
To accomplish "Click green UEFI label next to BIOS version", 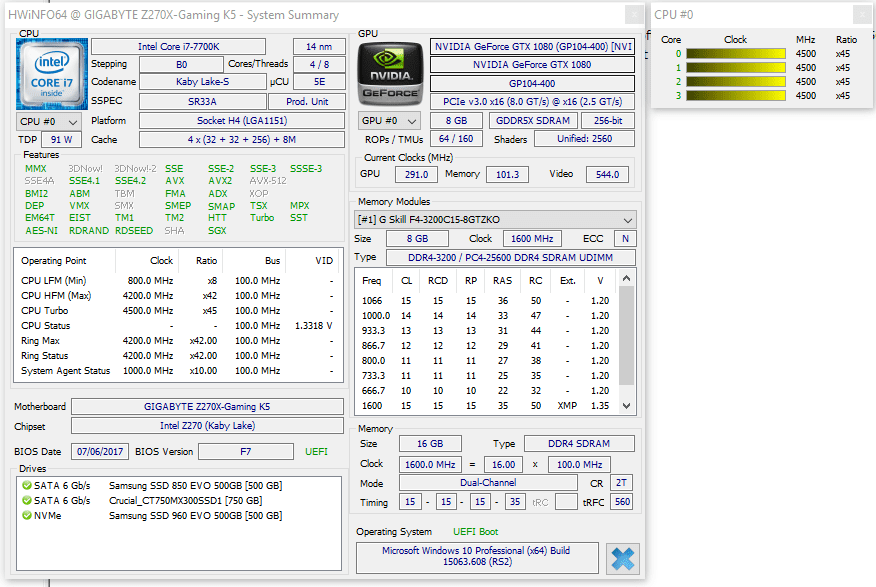I will tap(316, 451).
